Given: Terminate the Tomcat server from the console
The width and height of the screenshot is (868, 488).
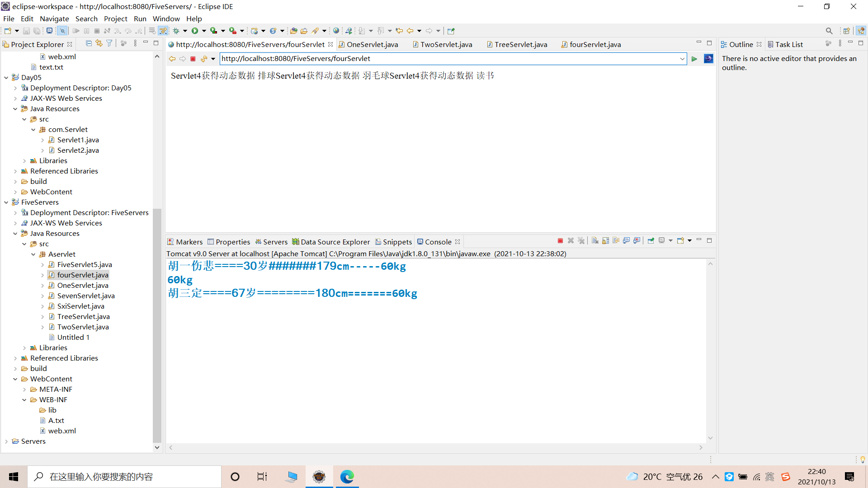Looking at the screenshot, I should pos(560,241).
